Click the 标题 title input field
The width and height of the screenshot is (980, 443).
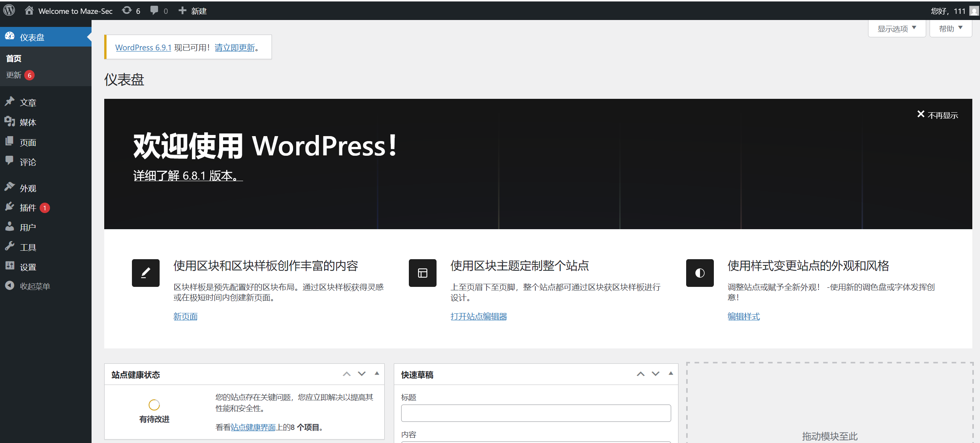coord(536,413)
